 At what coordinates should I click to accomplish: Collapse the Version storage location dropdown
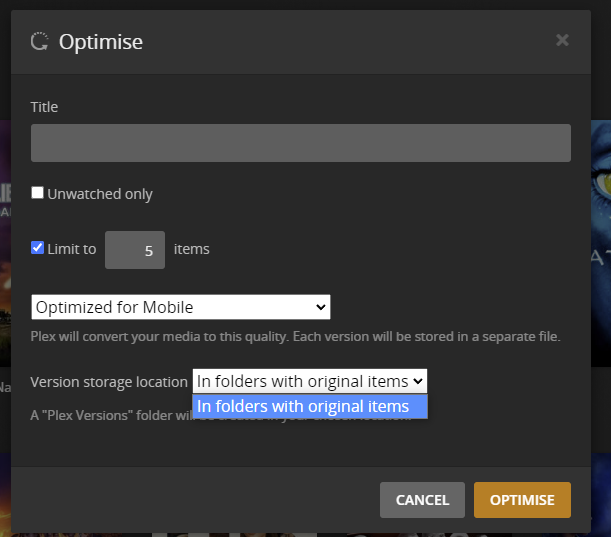click(x=310, y=381)
